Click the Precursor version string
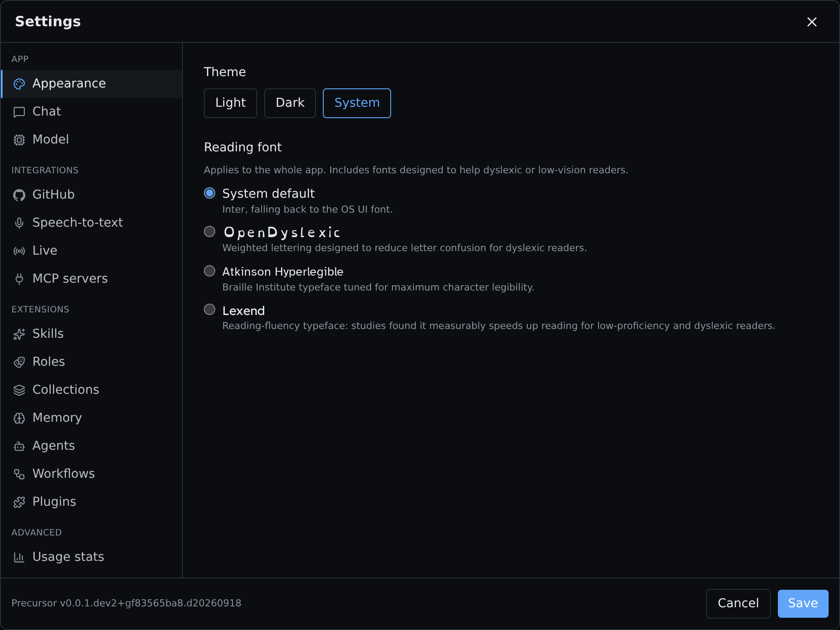Screen dimensions: 840x630 point(126,603)
